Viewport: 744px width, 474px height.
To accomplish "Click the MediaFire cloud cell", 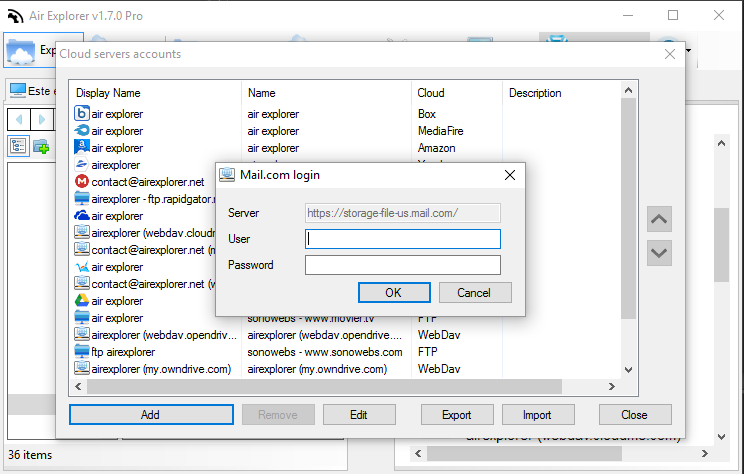I will point(440,131).
